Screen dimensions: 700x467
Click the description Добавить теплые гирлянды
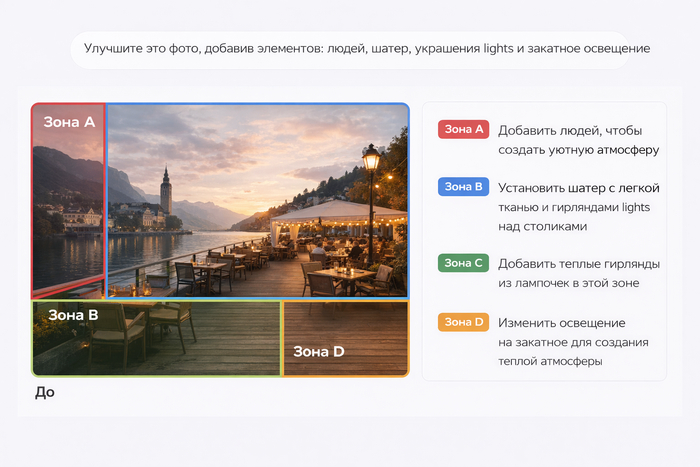click(x=578, y=273)
